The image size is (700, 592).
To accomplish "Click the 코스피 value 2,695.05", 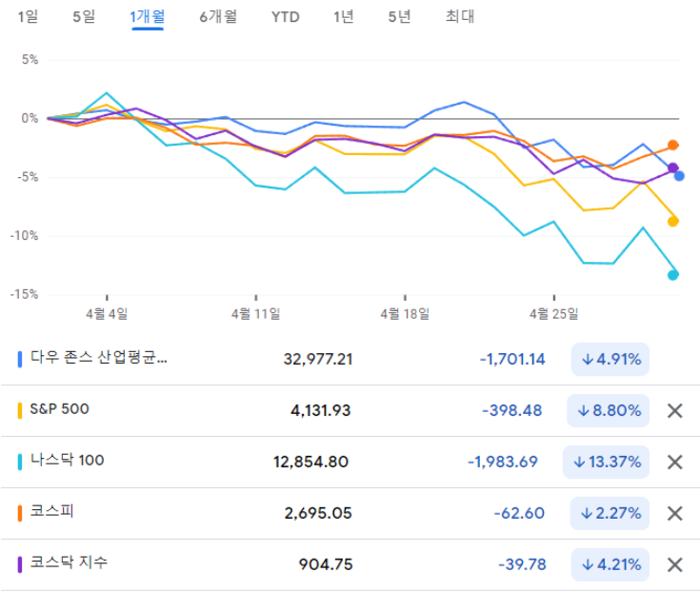I will pos(318,513).
